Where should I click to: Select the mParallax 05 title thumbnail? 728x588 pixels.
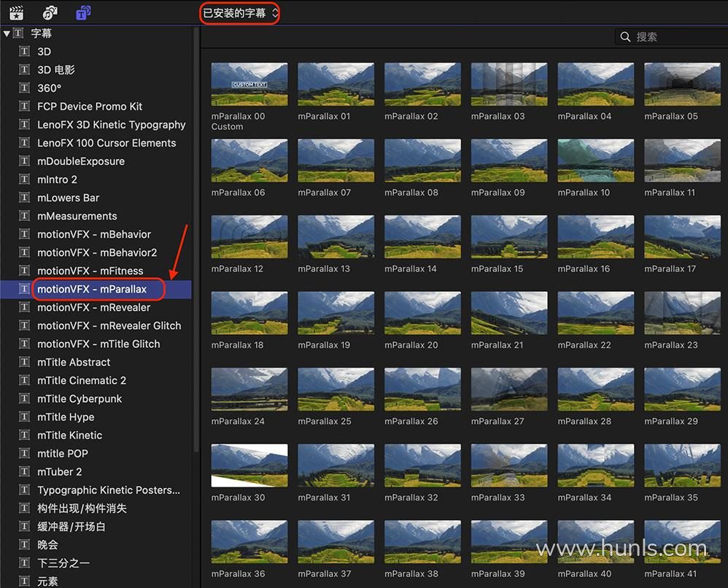[683, 84]
